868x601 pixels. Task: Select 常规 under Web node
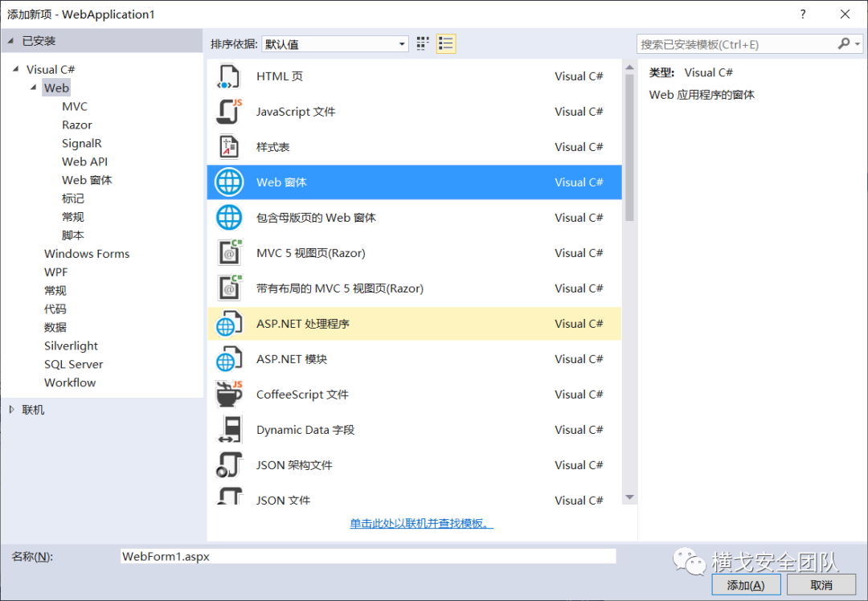(72, 217)
